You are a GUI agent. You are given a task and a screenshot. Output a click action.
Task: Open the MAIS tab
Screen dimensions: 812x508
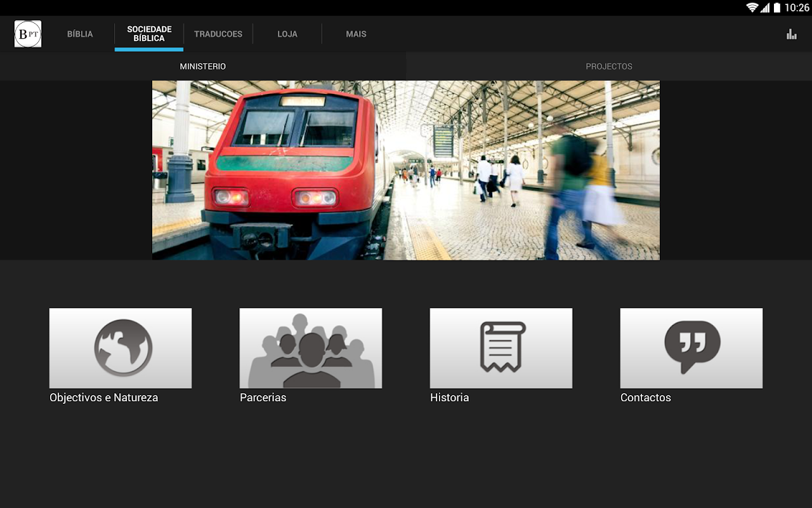coord(356,34)
